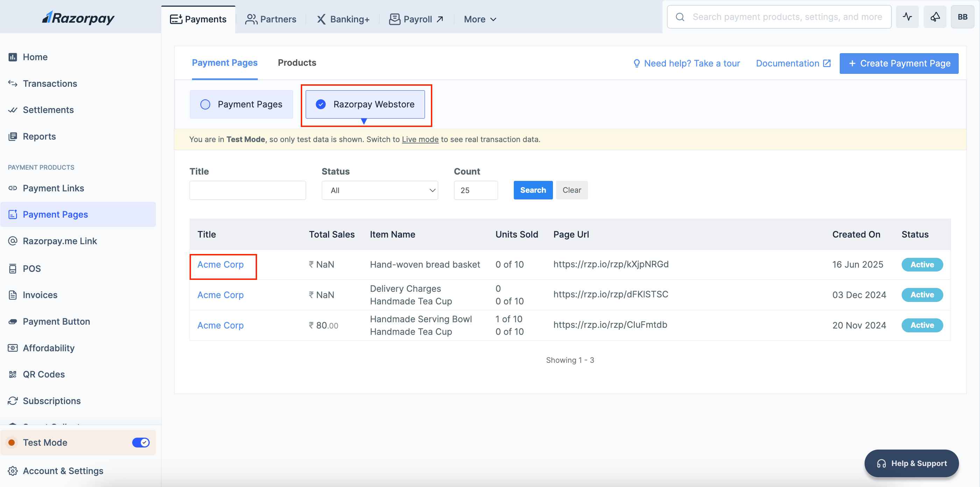This screenshot has width=980, height=487.
Task: Click the Handmade Serving Bowl item name
Action: tap(421, 319)
